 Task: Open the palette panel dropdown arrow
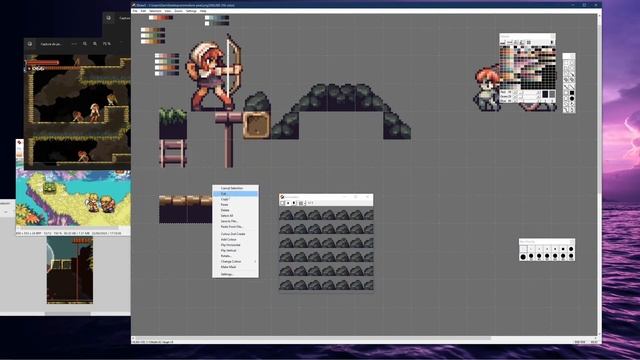pos(552,42)
